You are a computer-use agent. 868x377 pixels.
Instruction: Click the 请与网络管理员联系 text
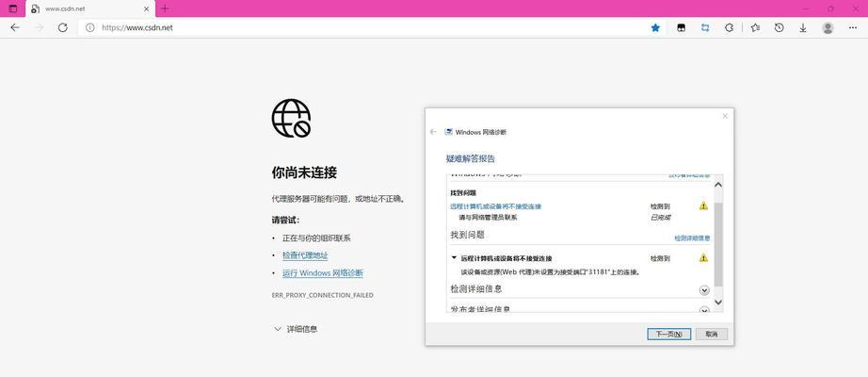pos(488,218)
